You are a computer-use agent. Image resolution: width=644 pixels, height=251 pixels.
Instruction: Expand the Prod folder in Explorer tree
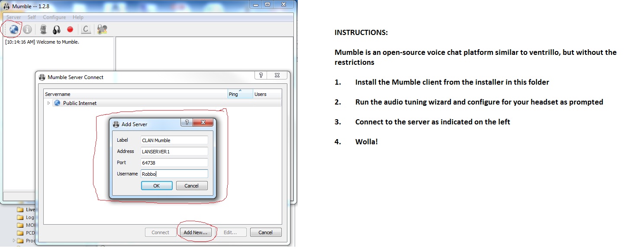click(x=14, y=241)
